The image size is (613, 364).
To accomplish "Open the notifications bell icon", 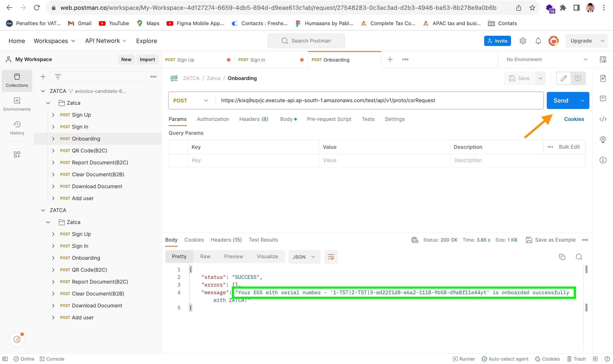I will (x=538, y=41).
